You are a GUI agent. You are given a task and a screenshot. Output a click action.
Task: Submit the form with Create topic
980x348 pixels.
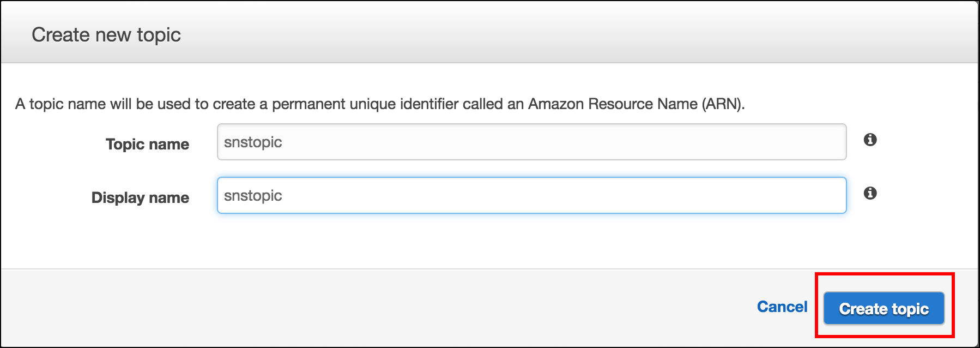point(884,309)
